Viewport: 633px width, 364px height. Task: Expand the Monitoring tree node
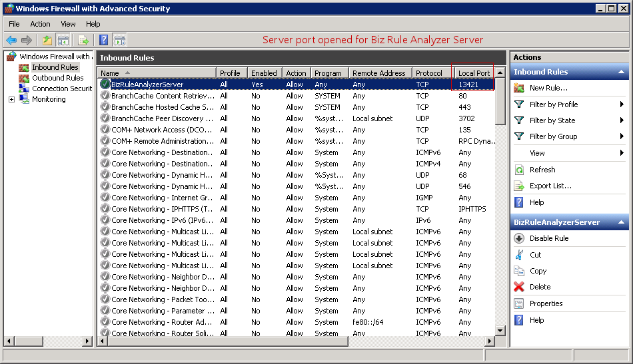coord(12,100)
